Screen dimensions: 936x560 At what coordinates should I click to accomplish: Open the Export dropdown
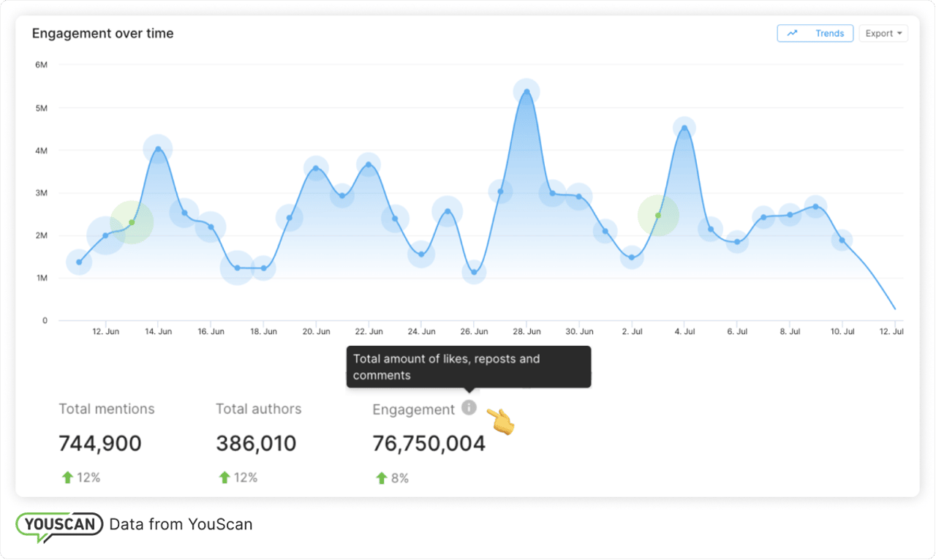(x=883, y=33)
